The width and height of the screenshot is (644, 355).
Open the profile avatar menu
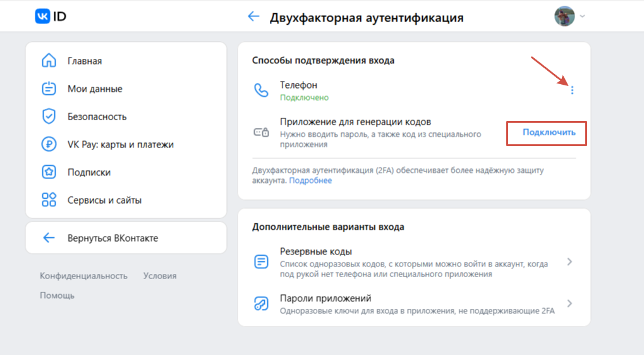(564, 16)
